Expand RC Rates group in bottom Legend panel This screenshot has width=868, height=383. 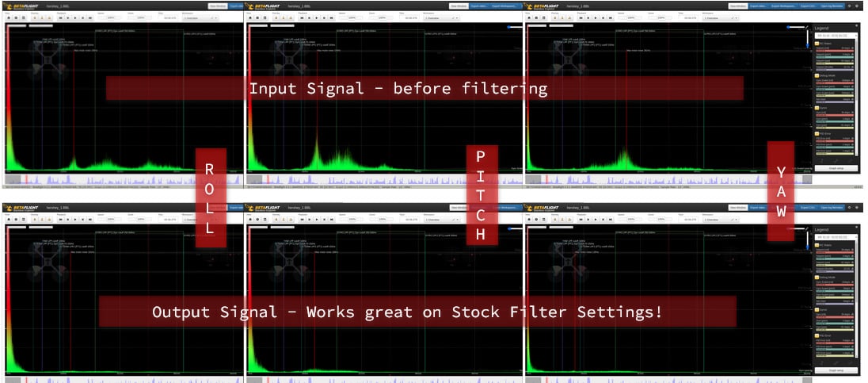click(x=818, y=244)
